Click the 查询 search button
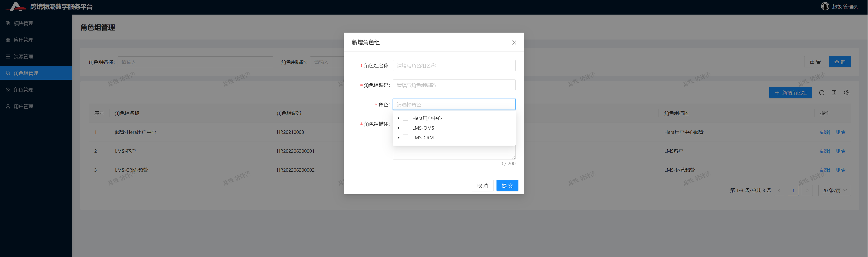Screen dimensions: 868x257 click(840, 62)
